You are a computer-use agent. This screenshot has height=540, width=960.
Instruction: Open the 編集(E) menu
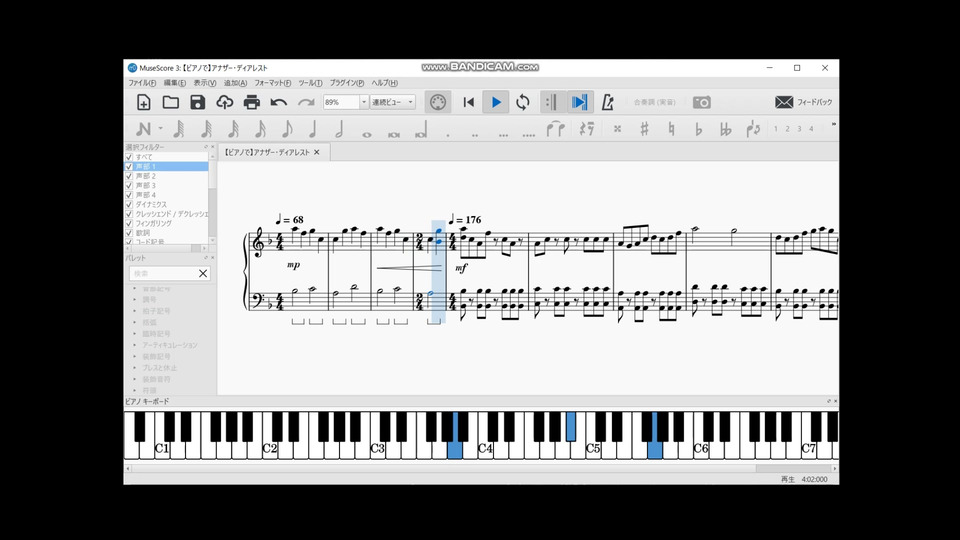pos(174,83)
